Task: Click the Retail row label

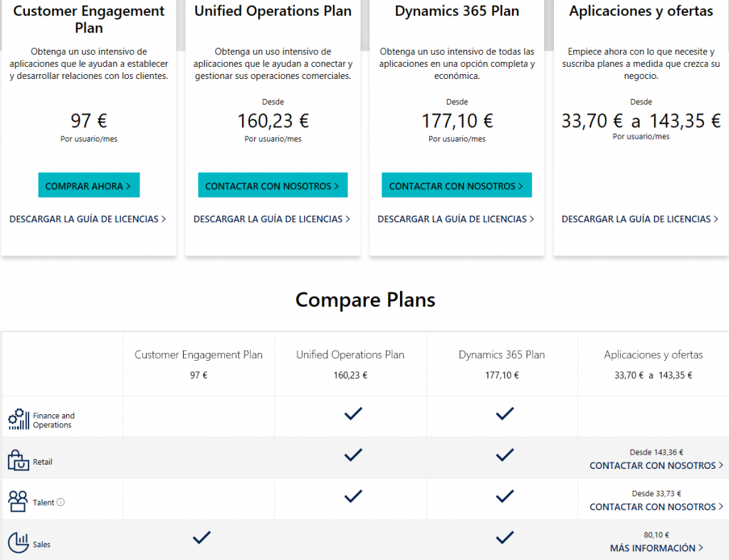Action: pyautogui.click(x=42, y=462)
